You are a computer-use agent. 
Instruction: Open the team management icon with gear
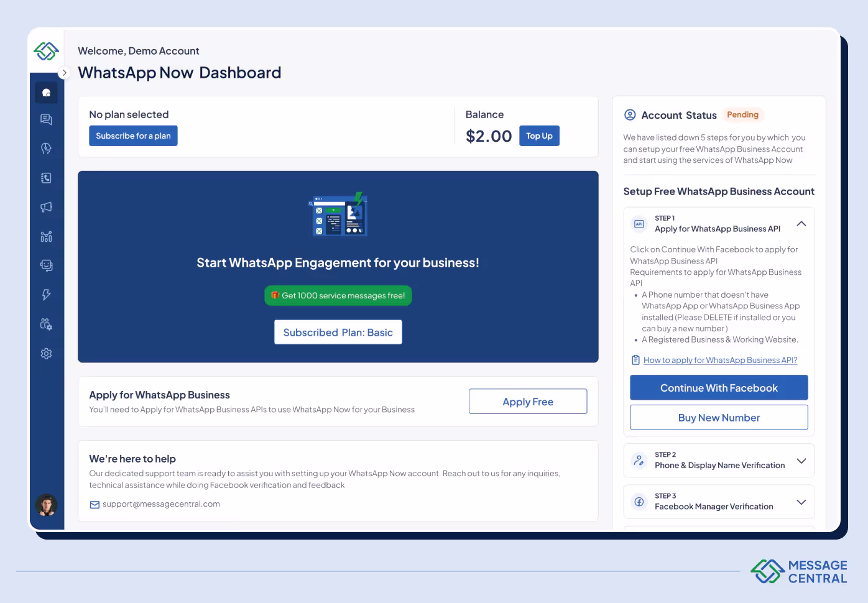tap(46, 324)
